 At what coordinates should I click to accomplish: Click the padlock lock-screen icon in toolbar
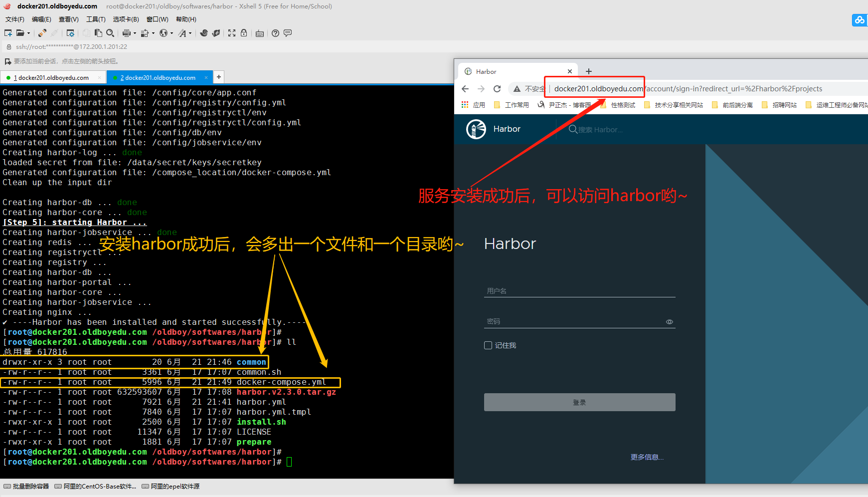coord(244,33)
